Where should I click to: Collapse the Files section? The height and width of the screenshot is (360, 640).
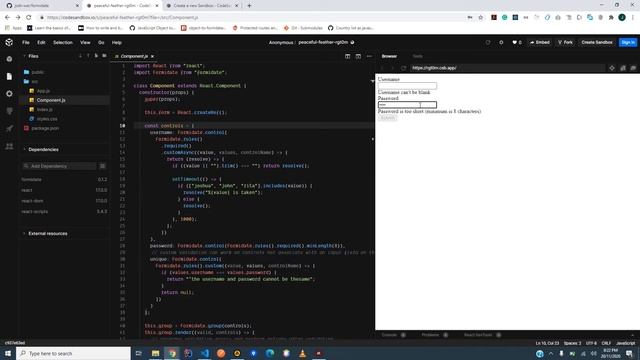[x=33, y=56]
